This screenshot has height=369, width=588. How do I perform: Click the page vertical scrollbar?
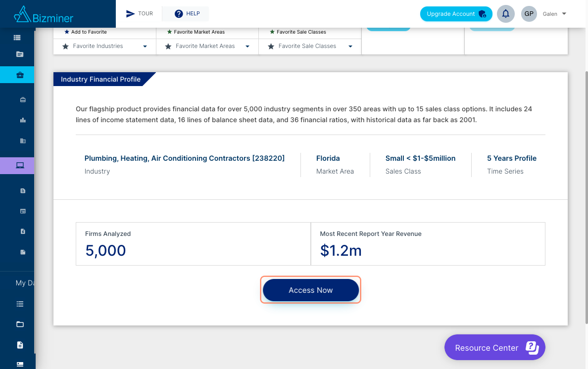pos(586,197)
